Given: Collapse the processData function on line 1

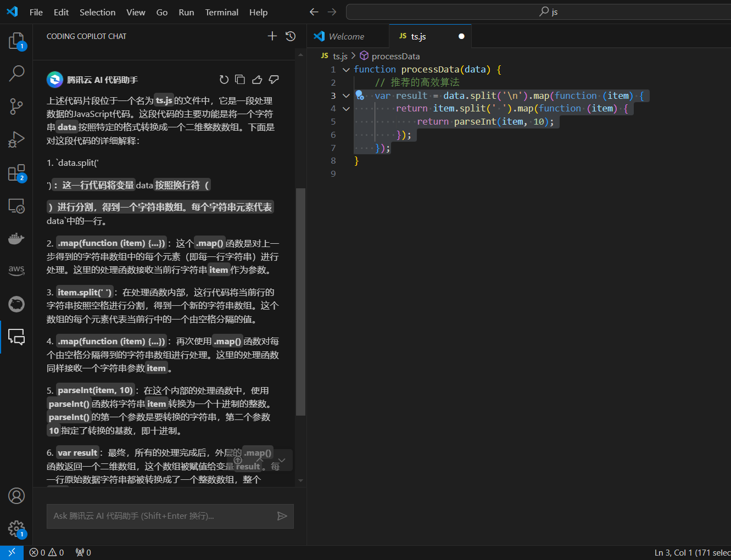Looking at the screenshot, I should tap(345, 70).
